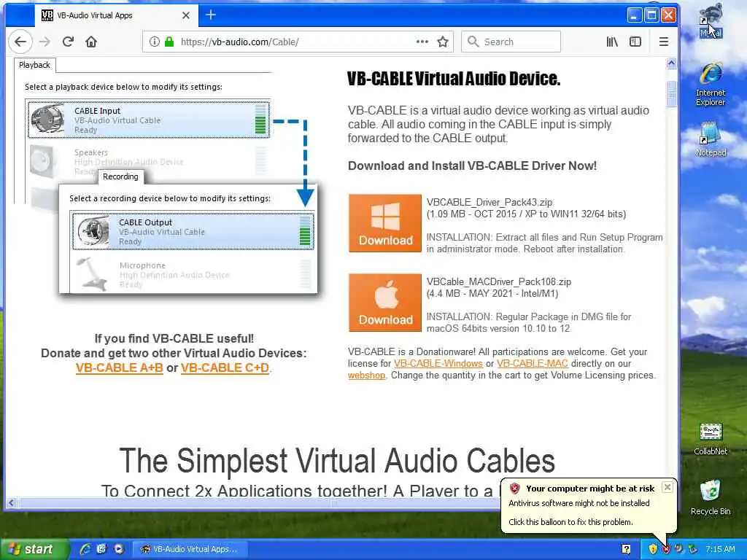Bookmark this page with the star
747x560 pixels.
coord(443,42)
